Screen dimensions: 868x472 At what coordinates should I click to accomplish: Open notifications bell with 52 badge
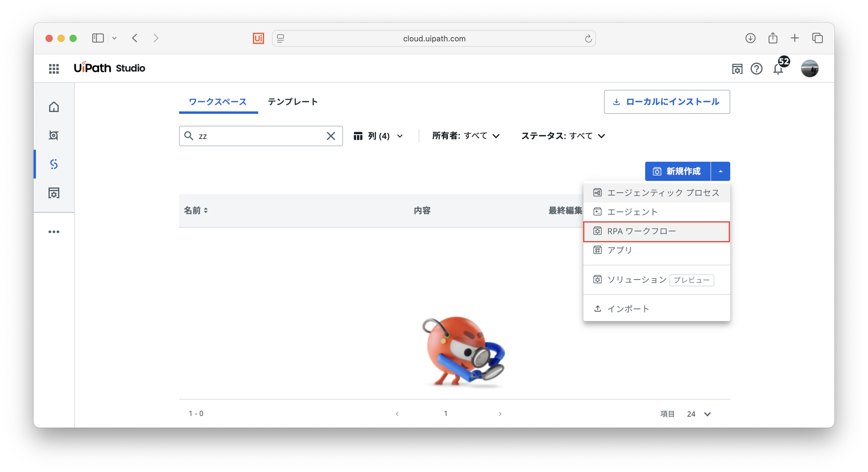[x=778, y=69]
